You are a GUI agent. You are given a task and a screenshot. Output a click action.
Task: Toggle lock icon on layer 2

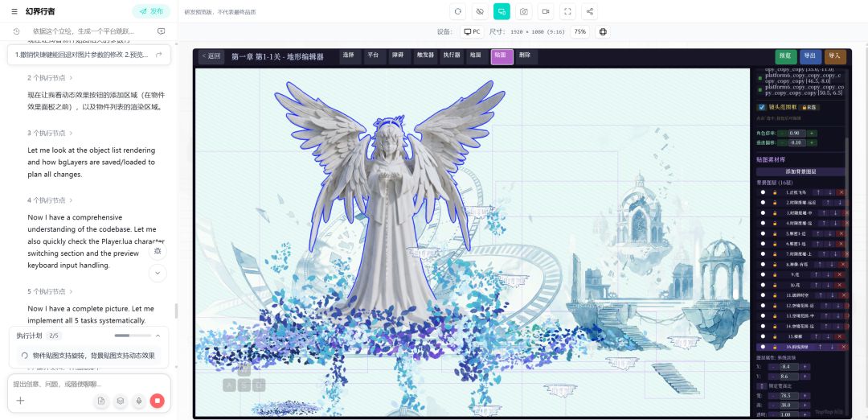point(775,202)
